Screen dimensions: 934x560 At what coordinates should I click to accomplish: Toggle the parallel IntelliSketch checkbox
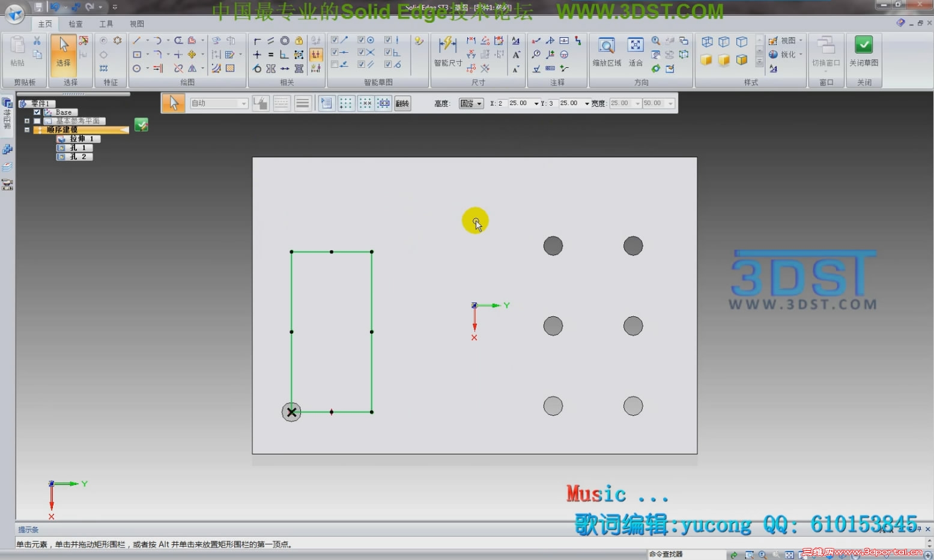coord(361,64)
